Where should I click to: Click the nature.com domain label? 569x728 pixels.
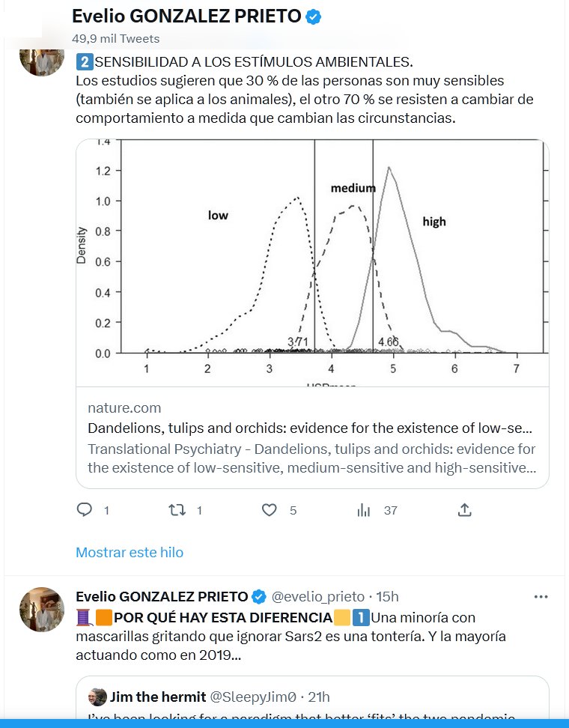pos(124,408)
